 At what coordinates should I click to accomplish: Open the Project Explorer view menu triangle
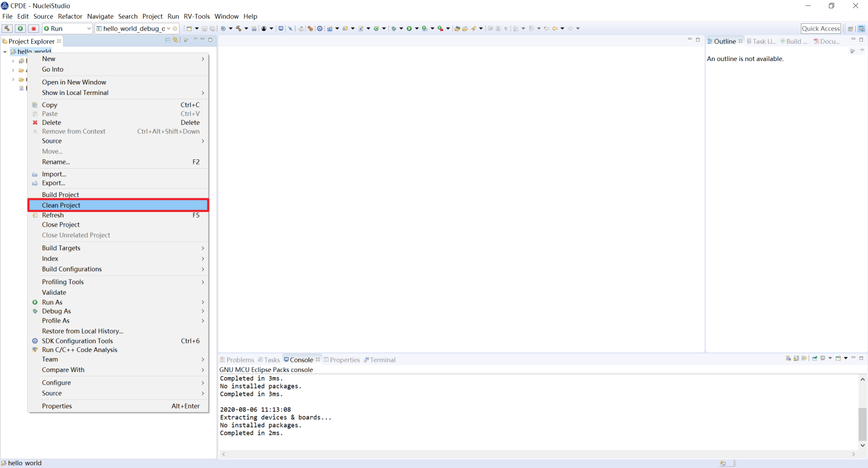coord(195,39)
